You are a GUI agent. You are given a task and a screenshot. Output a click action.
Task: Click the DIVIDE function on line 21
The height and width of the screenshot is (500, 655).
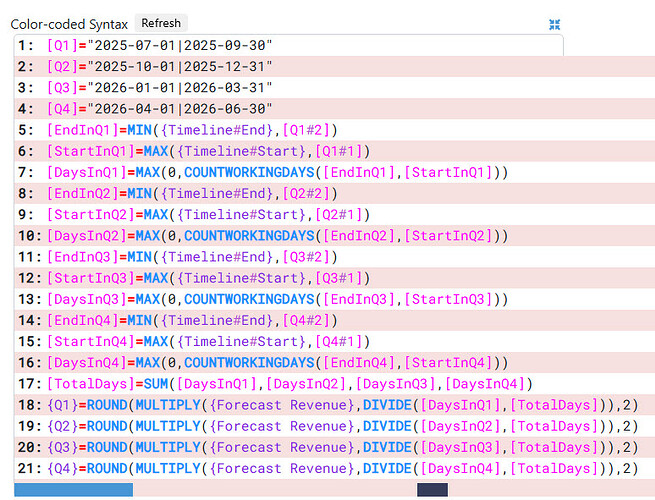coord(387,468)
